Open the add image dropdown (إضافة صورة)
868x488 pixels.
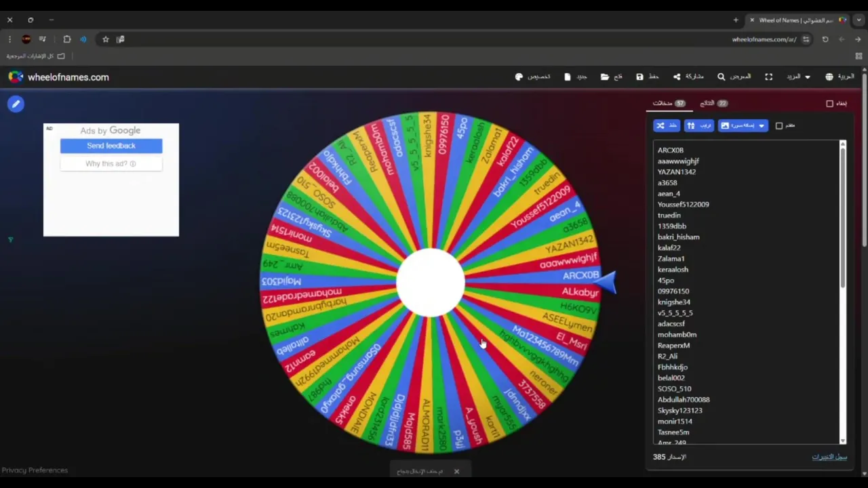(x=743, y=125)
